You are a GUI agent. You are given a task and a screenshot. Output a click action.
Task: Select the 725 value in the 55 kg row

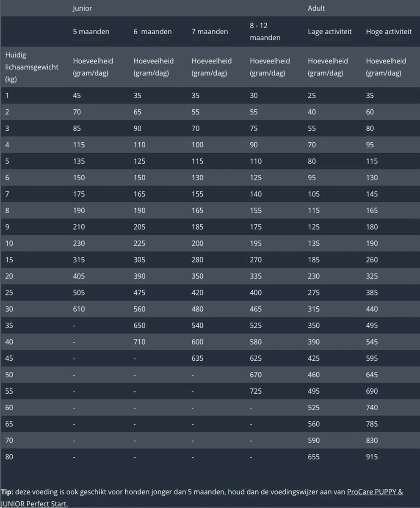pyautogui.click(x=256, y=391)
